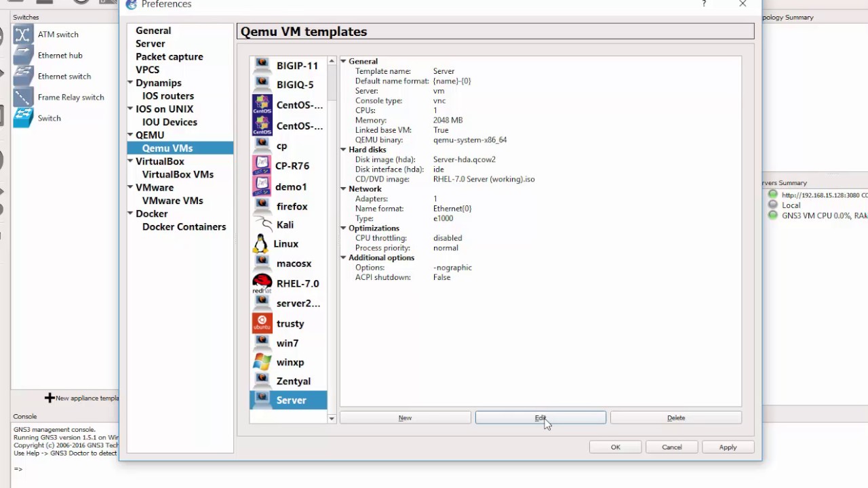
Task: Click the Preferences help question mark
Action: (x=704, y=4)
